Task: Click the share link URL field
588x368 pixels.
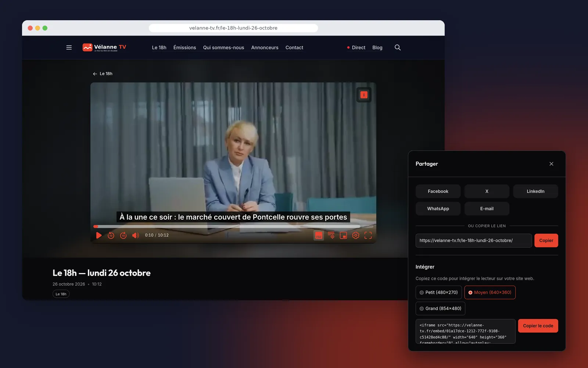Action: coord(474,241)
